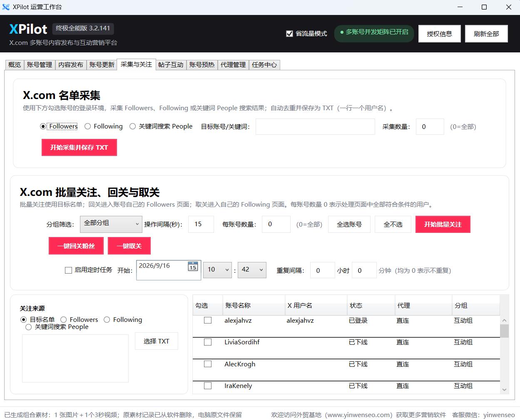520x420 pixels.
Task: Click the 全不选 button
Action: point(393,224)
